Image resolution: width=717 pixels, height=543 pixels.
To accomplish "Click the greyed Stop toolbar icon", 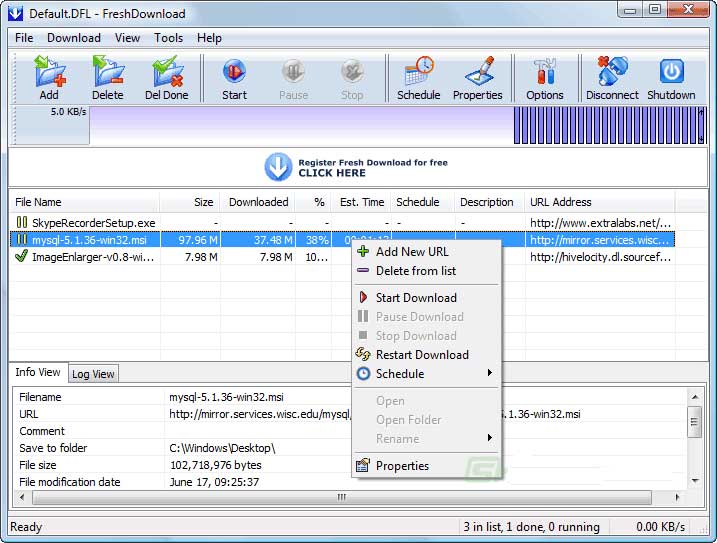I will (352, 78).
